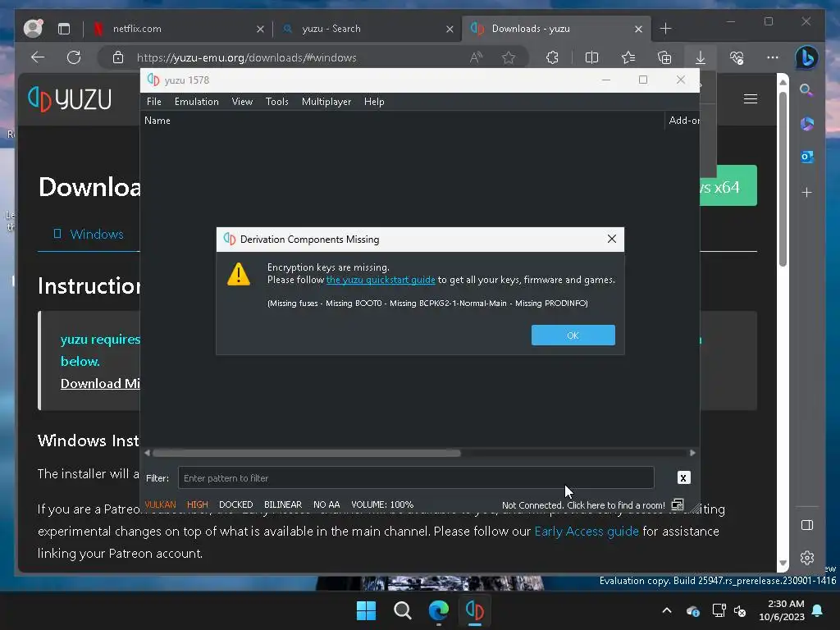
Task: Open the Early Access guide link
Action: click(x=586, y=532)
